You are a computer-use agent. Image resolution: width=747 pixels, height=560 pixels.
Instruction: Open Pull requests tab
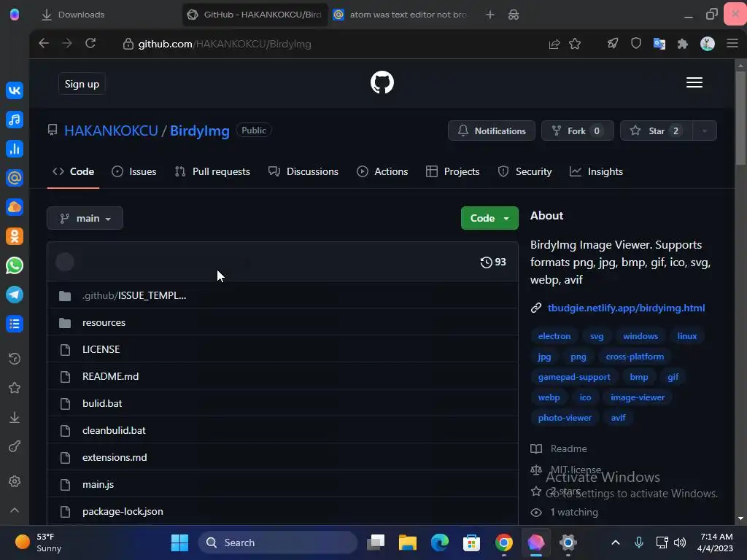coord(212,171)
